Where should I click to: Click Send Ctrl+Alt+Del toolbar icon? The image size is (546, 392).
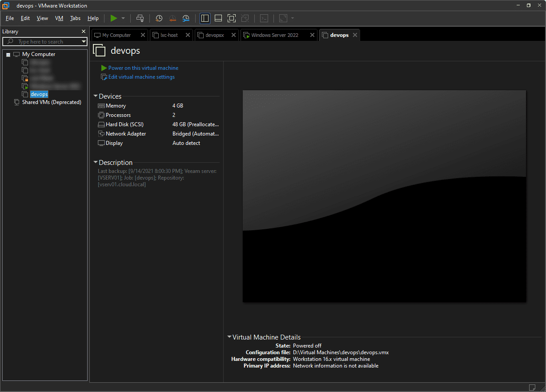click(140, 18)
